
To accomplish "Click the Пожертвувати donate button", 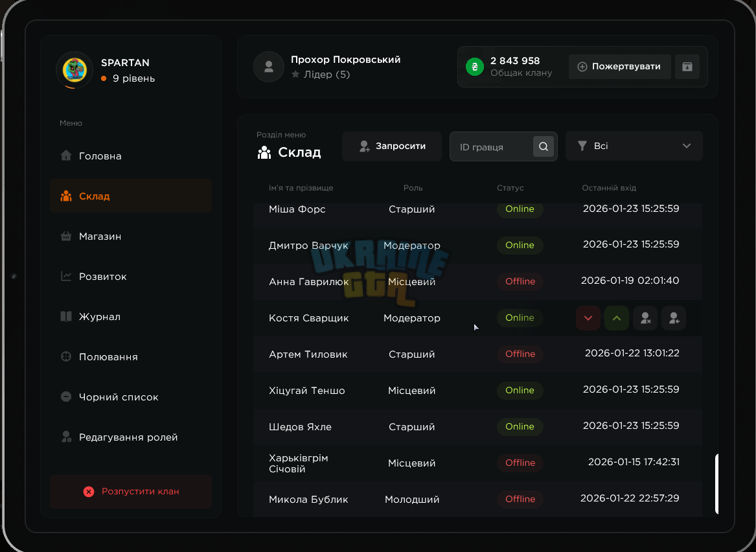I will pyautogui.click(x=619, y=67).
